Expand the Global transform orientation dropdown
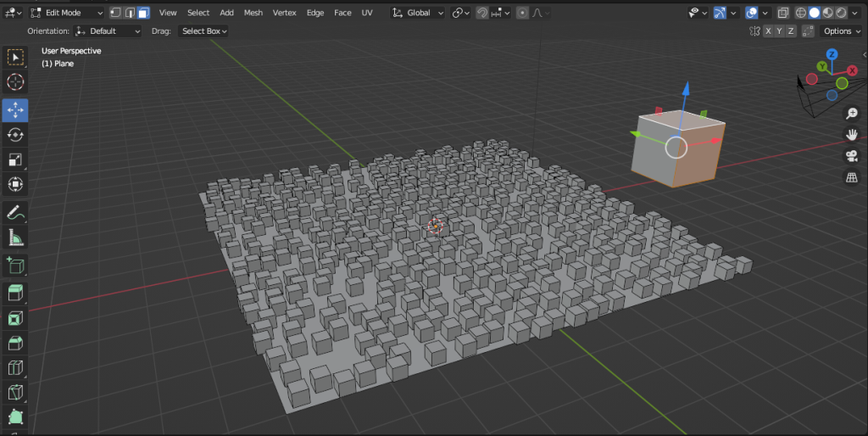Screen dimensions: 868x436 [x=418, y=13]
